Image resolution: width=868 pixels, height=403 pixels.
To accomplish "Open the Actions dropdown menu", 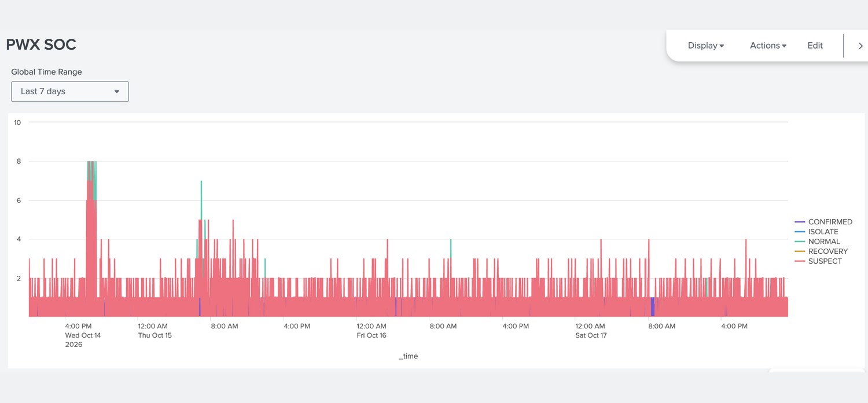I will coord(768,46).
